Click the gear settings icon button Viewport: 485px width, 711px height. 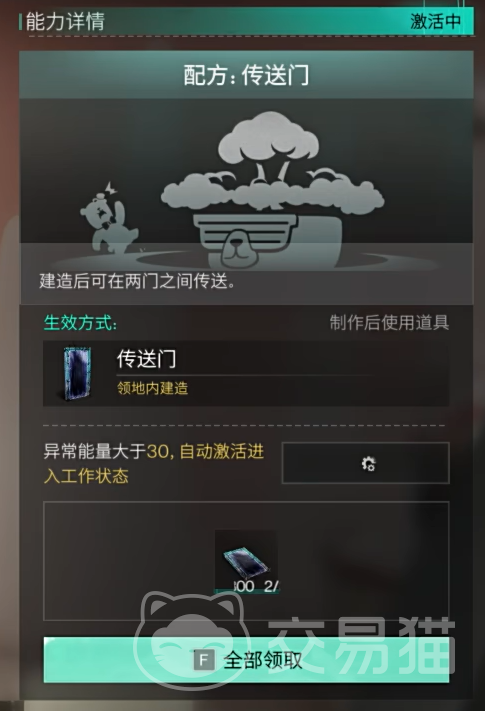[x=366, y=463]
